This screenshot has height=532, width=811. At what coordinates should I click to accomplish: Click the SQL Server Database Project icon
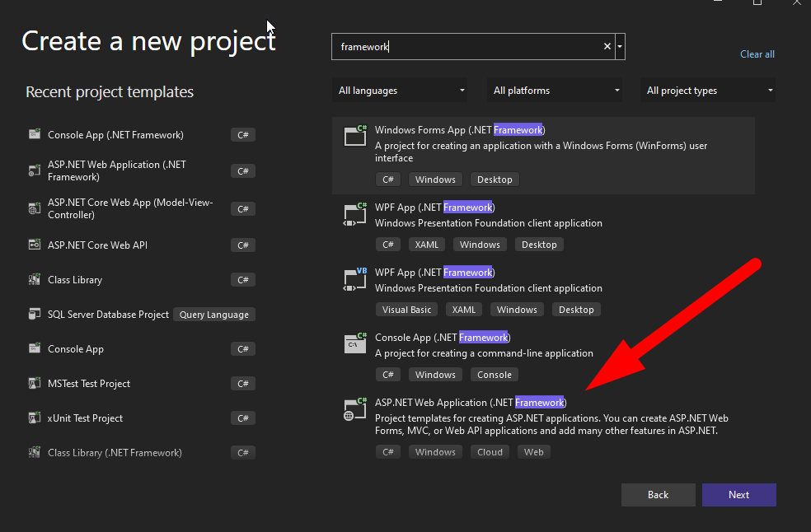pyautogui.click(x=35, y=315)
